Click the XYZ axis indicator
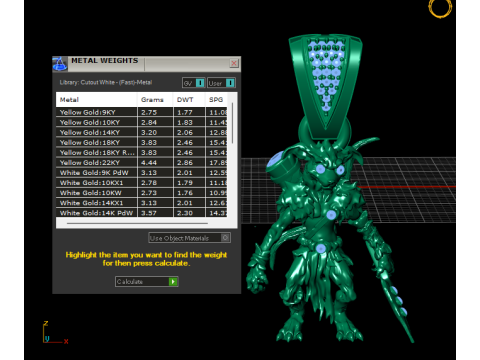Image resolution: width=480 pixels, height=360 pixels. pyautogui.click(x=55, y=332)
